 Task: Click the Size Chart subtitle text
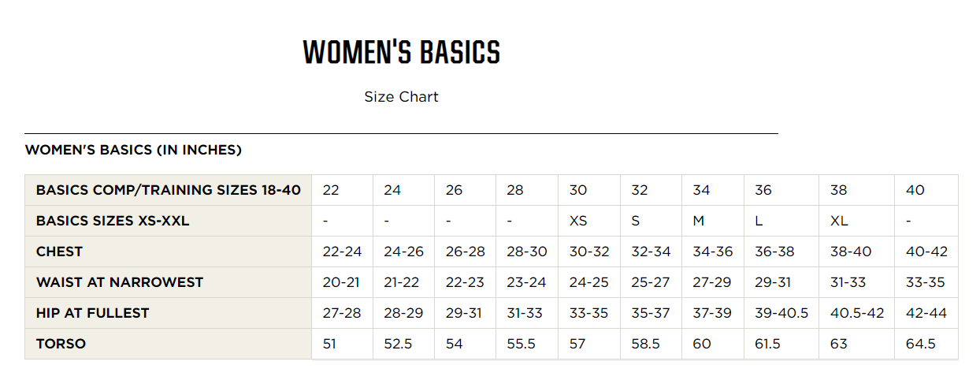[401, 97]
